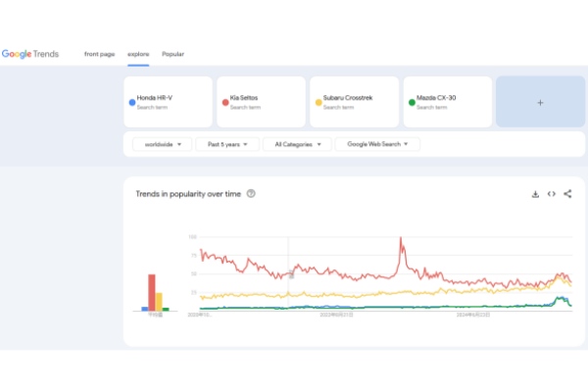The image size is (588, 392).
Task: Open the embed code icon
Action: pyautogui.click(x=551, y=194)
